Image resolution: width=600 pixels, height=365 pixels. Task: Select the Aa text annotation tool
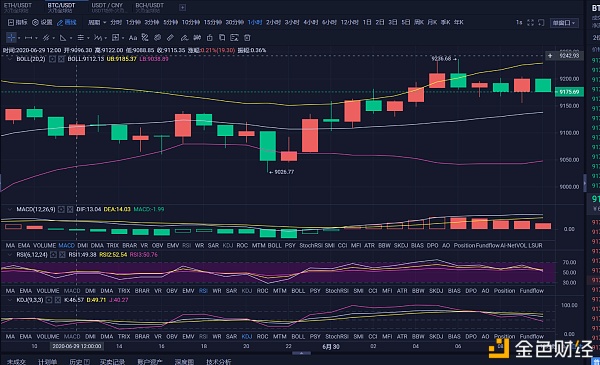pos(133,38)
